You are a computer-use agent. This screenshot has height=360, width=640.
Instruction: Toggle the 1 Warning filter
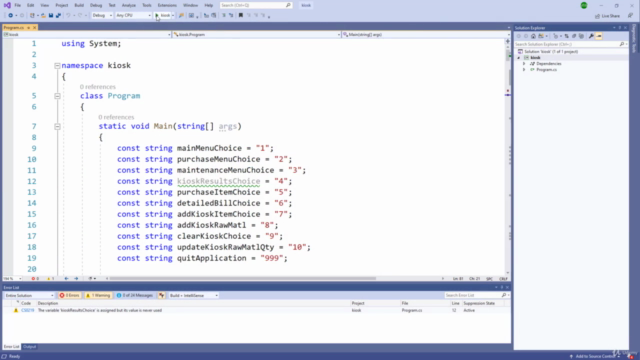click(x=98, y=296)
